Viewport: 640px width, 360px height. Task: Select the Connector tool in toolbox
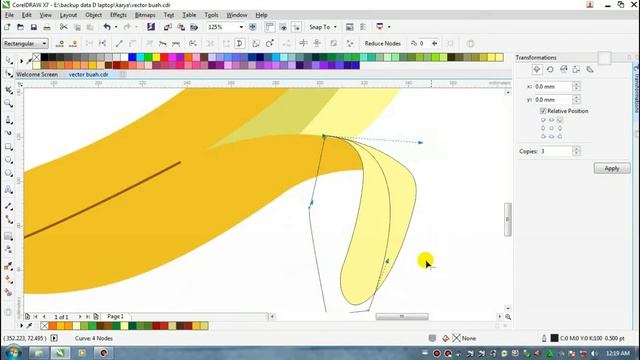[x=9, y=220]
